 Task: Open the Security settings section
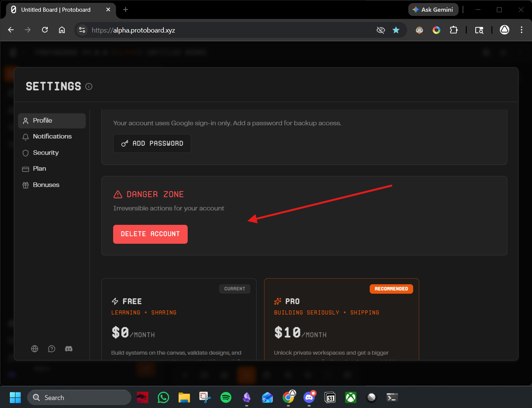coord(52,153)
